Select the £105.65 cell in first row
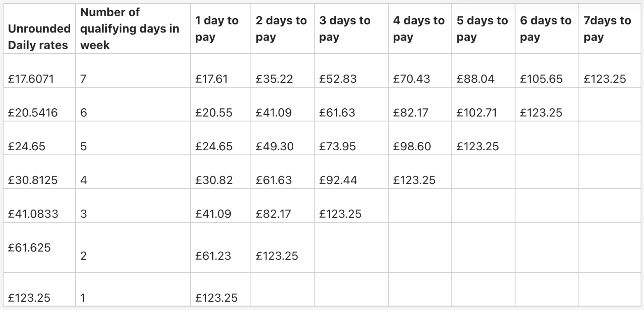Image resolution: width=644 pixels, height=310 pixels. coord(547,70)
